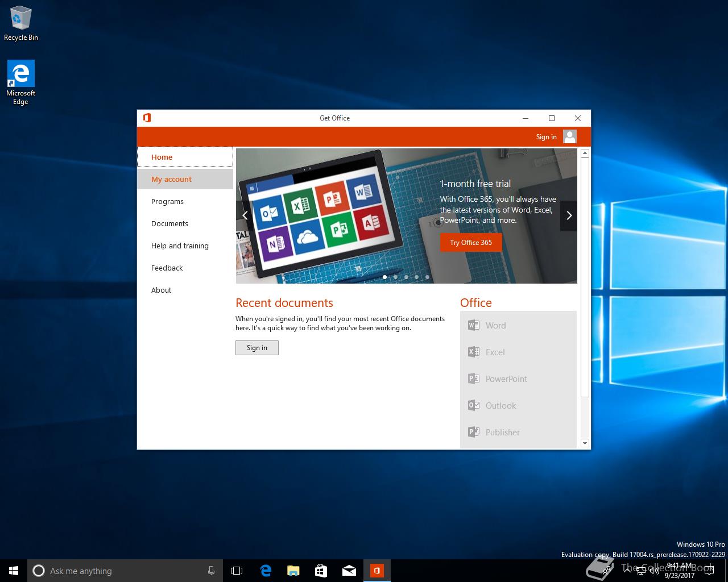Click the Excel icon in Office list
The height and width of the screenshot is (582, 728).
click(473, 352)
